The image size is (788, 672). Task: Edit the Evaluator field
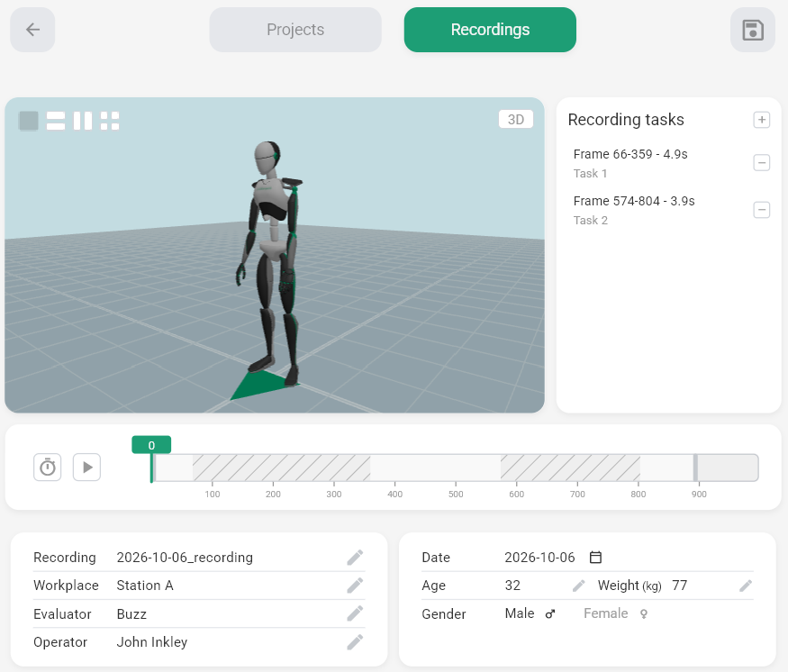tap(355, 613)
